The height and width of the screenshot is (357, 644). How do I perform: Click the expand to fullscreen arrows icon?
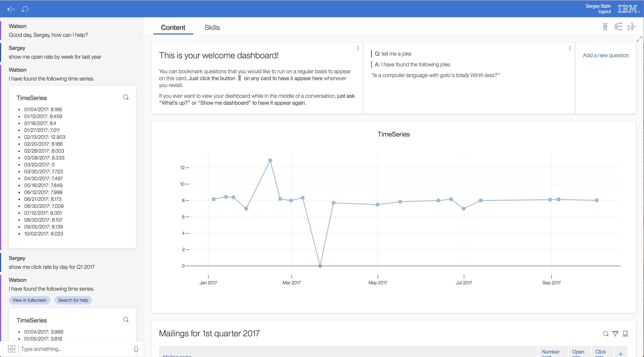pyautogui.click(x=639, y=39)
